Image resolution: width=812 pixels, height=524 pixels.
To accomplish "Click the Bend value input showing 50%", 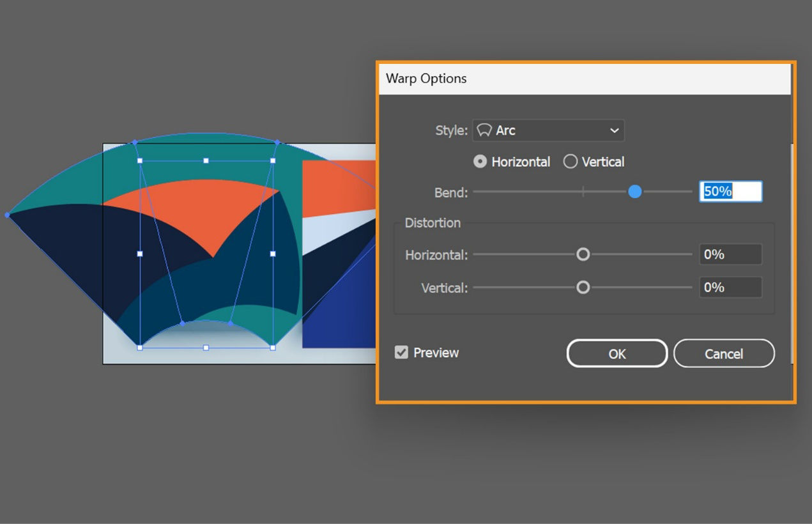I will [730, 191].
